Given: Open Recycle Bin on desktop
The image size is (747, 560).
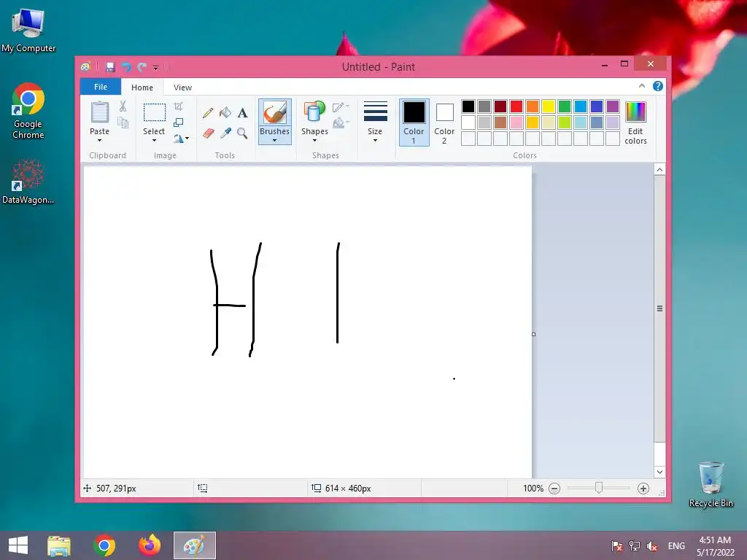Looking at the screenshot, I should (x=711, y=484).
